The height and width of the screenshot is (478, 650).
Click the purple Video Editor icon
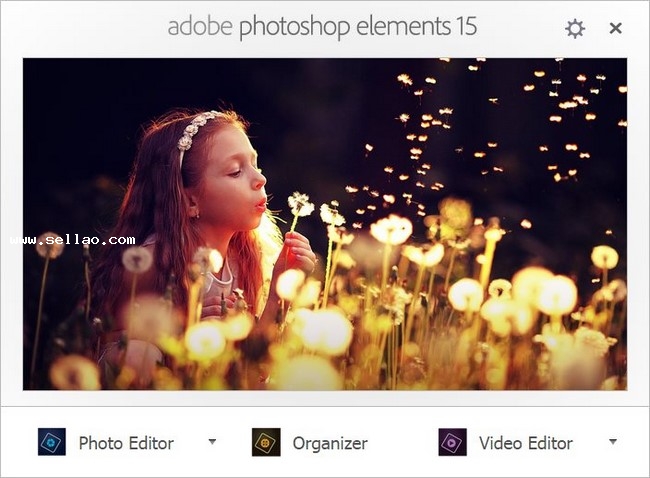click(452, 442)
